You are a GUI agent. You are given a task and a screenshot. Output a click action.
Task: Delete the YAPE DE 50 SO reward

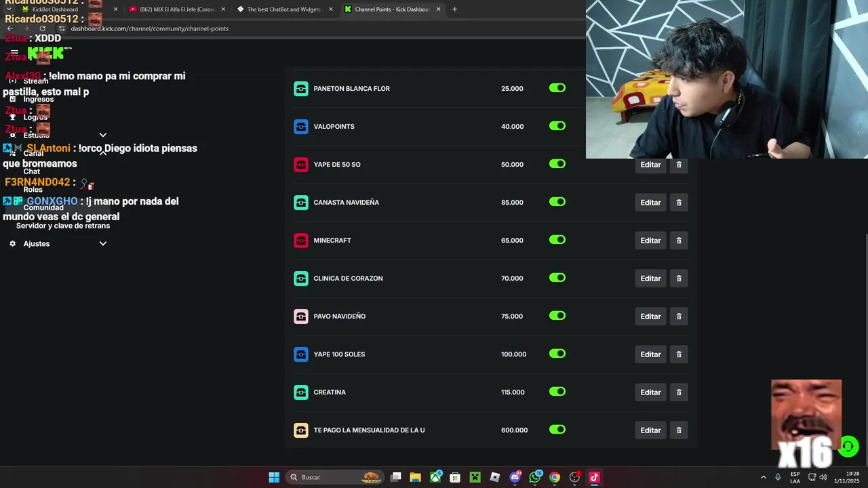point(679,165)
